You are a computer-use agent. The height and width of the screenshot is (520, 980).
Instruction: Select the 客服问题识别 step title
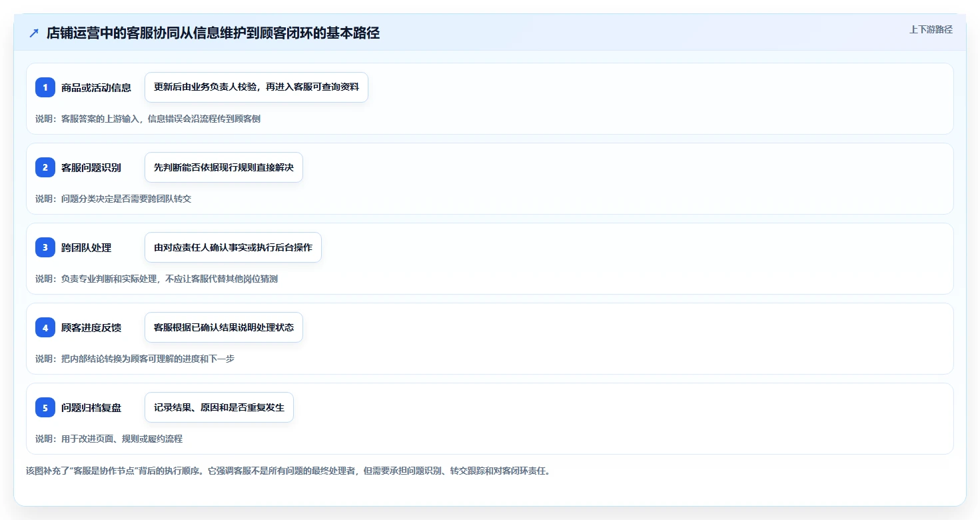coord(91,167)
